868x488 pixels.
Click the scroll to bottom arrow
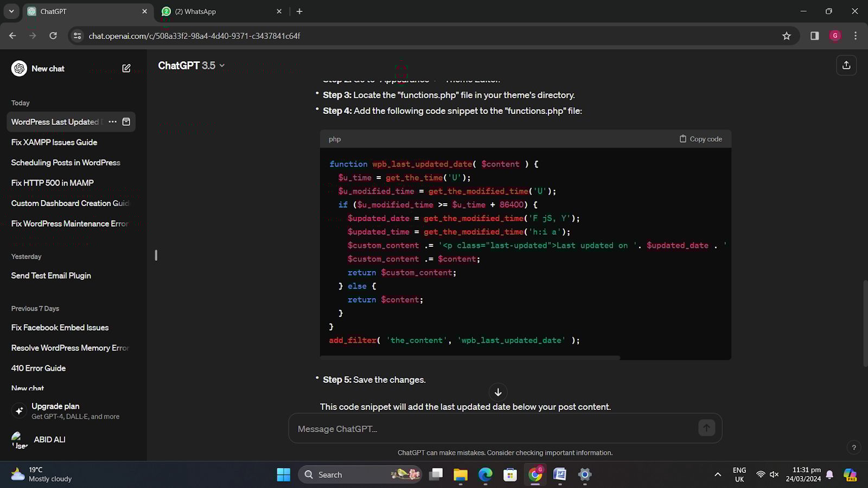[x=498, y=392]
